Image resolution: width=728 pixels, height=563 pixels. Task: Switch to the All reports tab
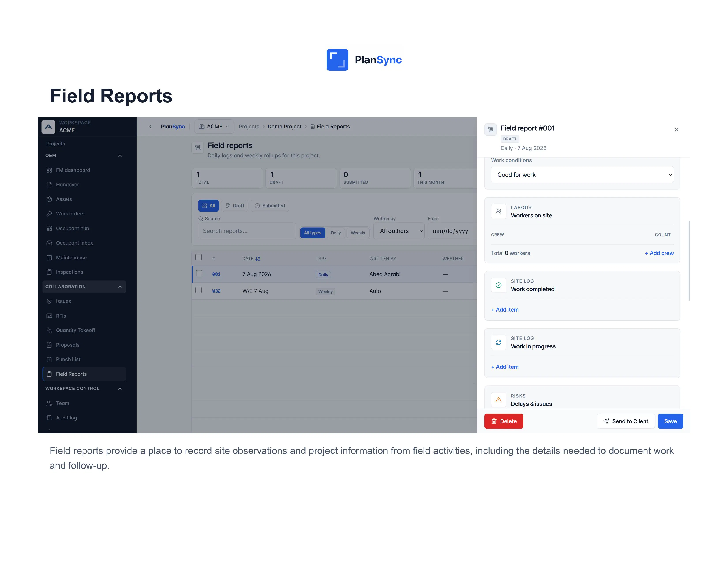coord(209,206)
